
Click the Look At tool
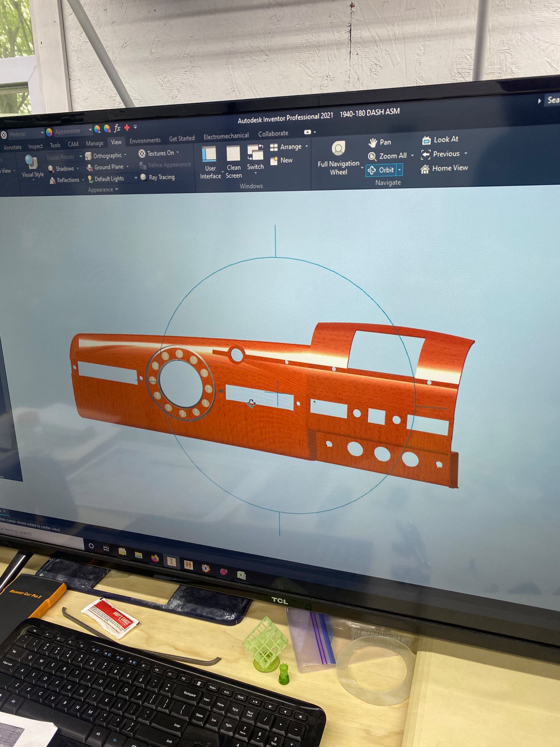(x=440, y=140)
